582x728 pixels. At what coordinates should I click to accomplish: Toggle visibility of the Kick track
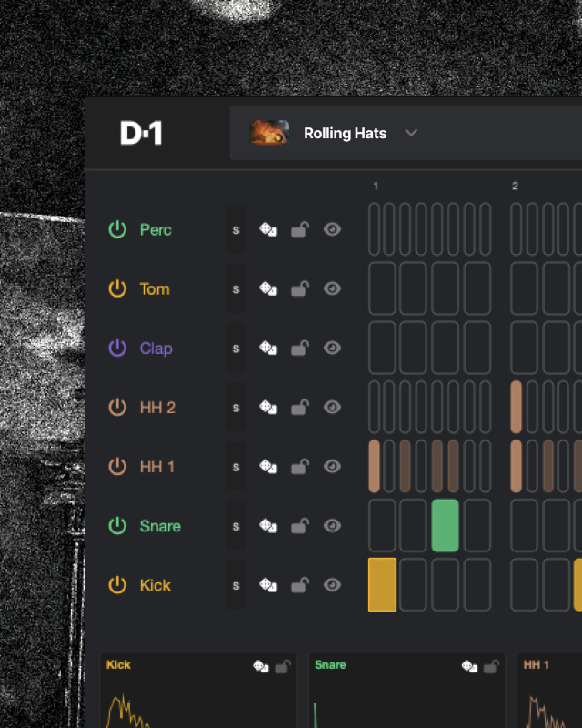332,585
